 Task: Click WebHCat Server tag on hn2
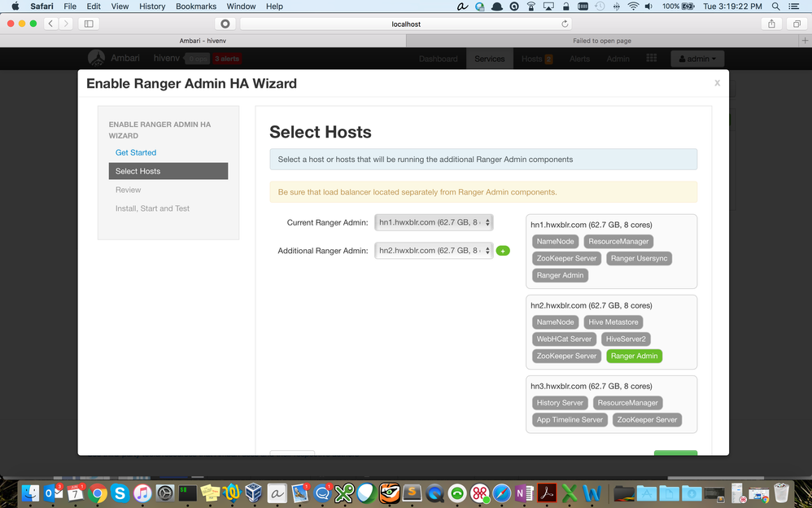[x=564, y=339]
